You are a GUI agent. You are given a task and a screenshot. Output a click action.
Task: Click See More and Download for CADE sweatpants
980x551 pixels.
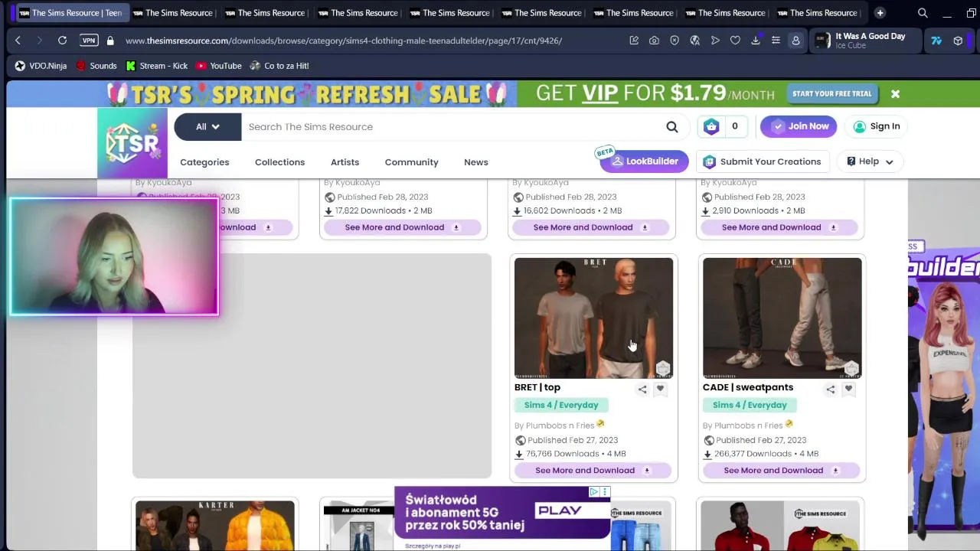click(781, 471)
